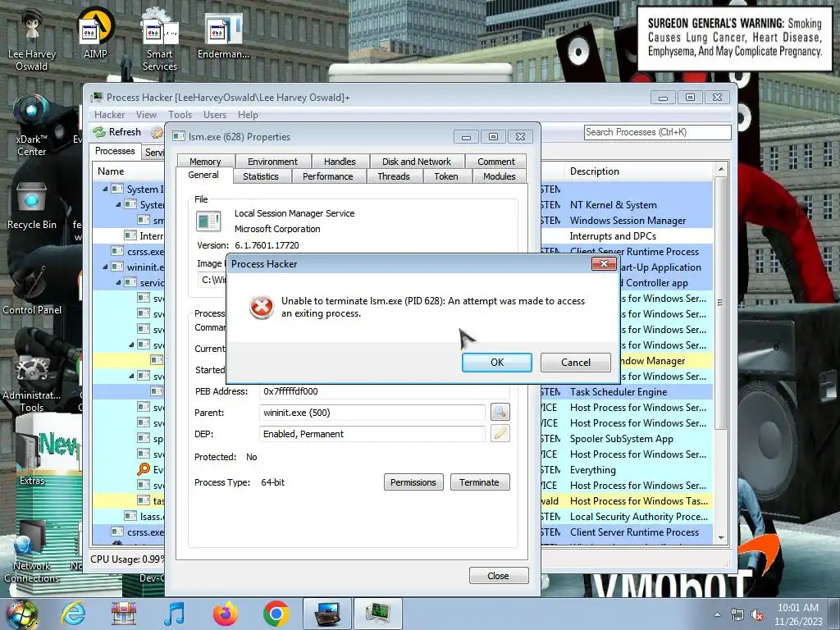Click the DEP field showing Enabled, Permanent
Viewport: 840px width, 630px height.
point(372,434)
